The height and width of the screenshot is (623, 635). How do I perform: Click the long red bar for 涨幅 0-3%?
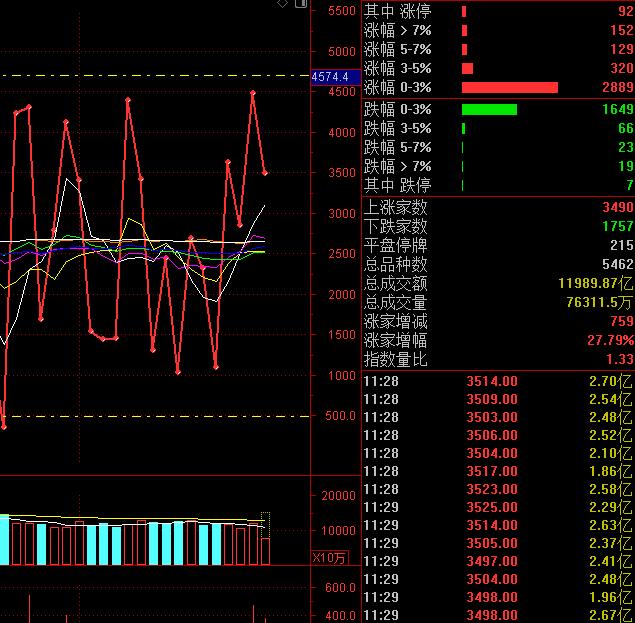(510, 87)
